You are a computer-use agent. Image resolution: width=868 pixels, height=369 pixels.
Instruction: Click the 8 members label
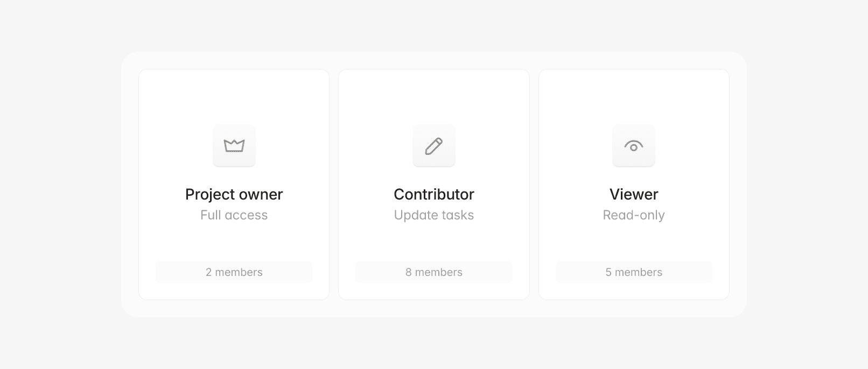[434, 272]
